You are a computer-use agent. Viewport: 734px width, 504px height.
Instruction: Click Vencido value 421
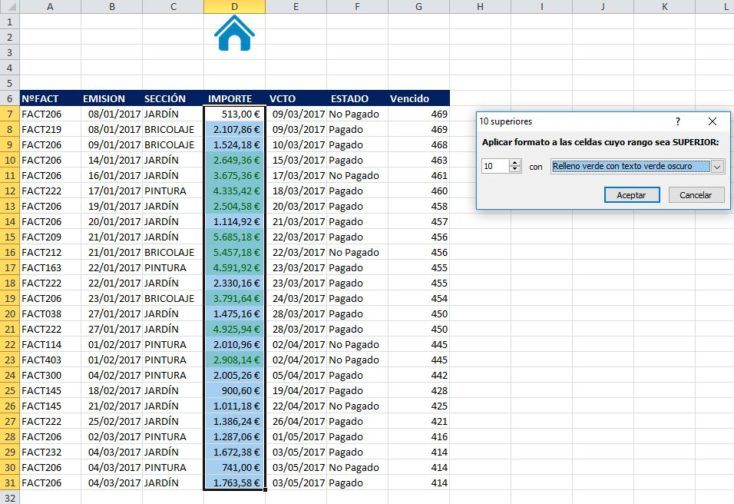[418, 421]
